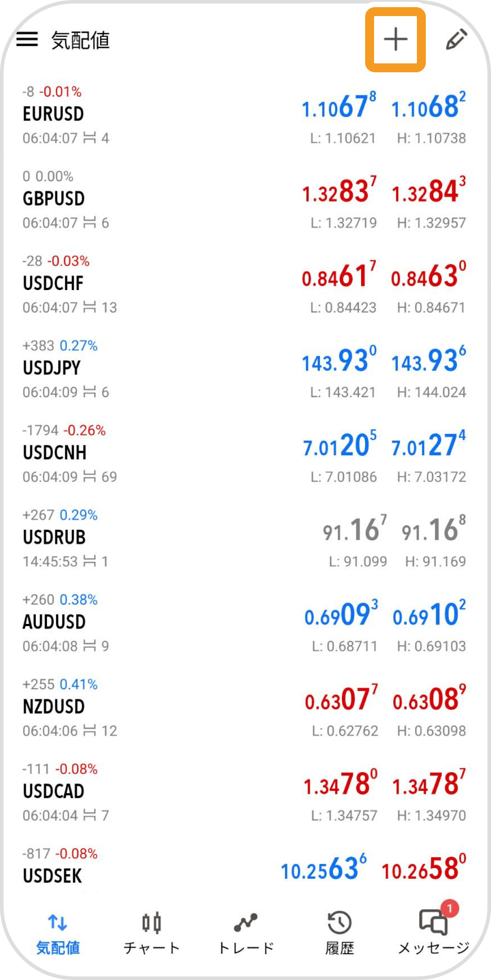Tap the メッセージ chat bubble icon
Viewport: 491px width, 980px height.
(433, 922)
